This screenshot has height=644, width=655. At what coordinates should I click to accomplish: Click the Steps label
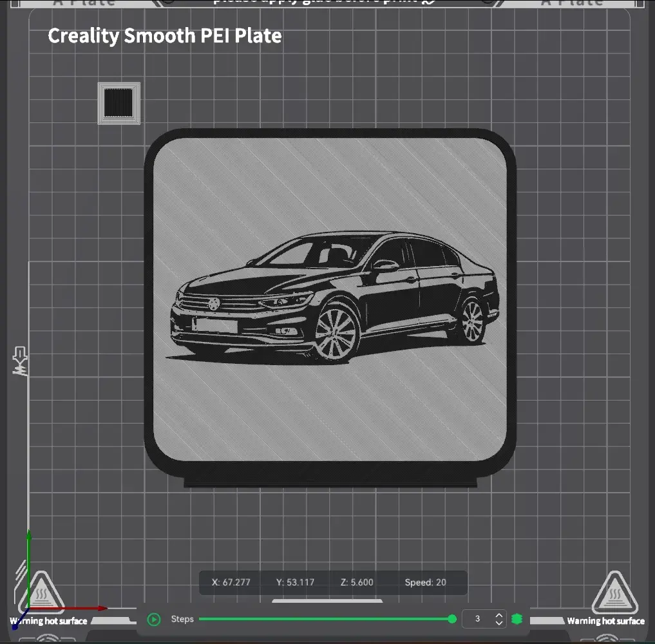coord(182,619)
